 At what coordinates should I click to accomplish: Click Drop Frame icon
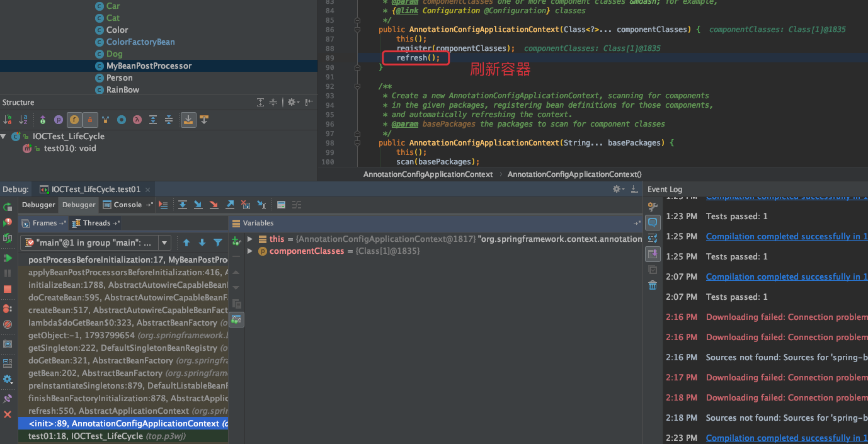click(246, 205)
